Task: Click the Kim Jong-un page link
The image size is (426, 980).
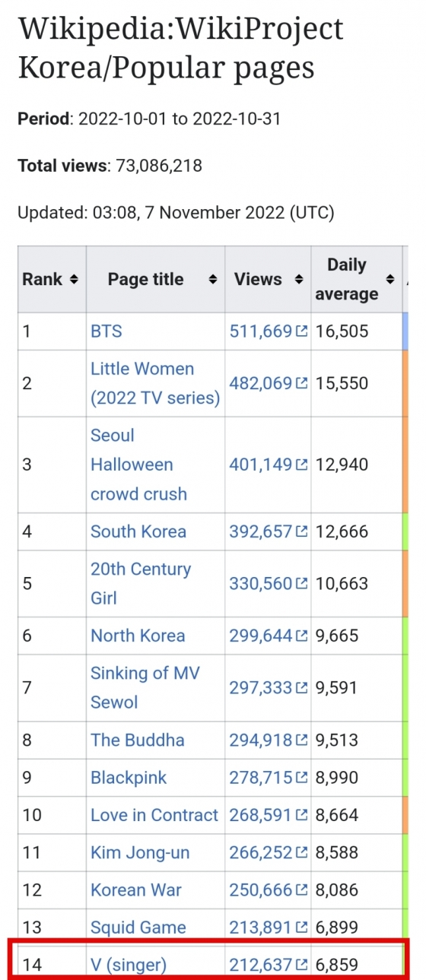Action: [x=140, y=853]
